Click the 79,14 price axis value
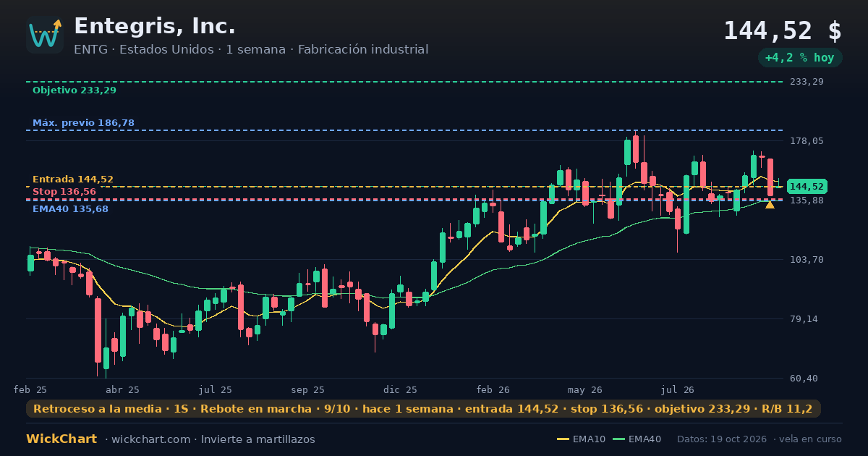This screenshot has width=868, height=456. click(x=804, y=319)
